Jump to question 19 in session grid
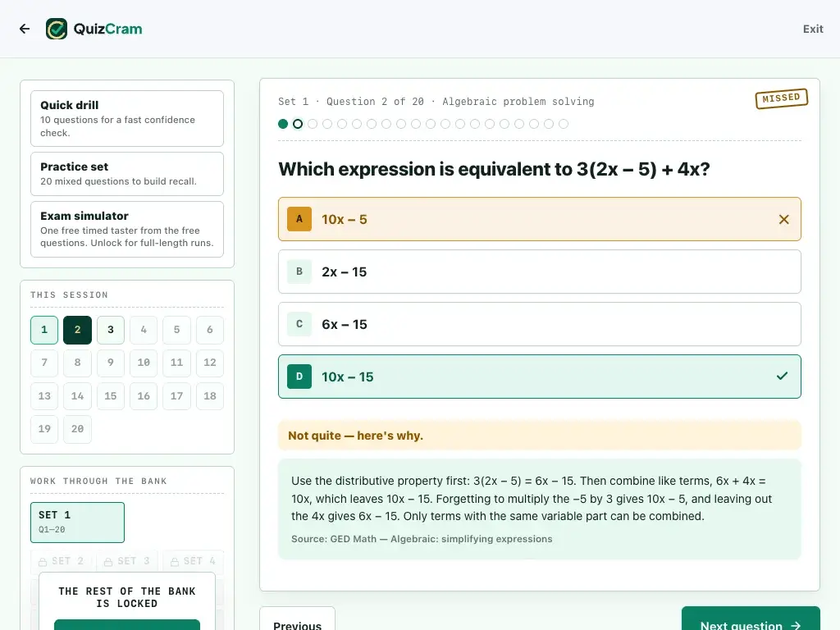Image resolution: width=840 pixels, height=630 pixels. (x=44, y=429)
